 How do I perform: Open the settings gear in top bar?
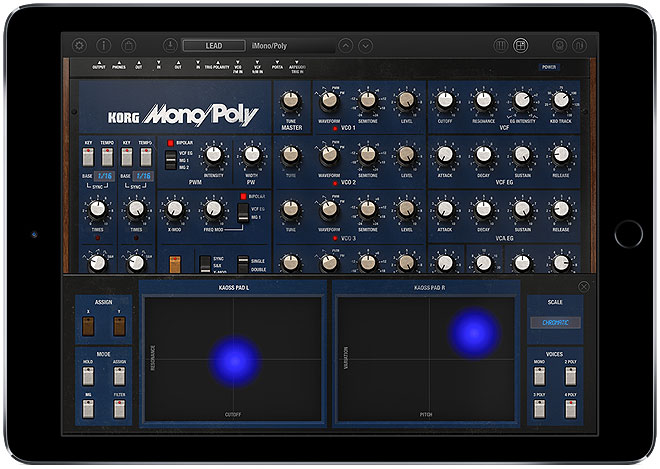(79, 45)
